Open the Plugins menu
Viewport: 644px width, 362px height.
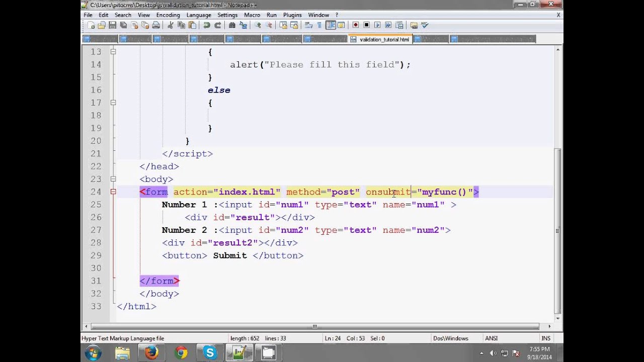(292, 15)
